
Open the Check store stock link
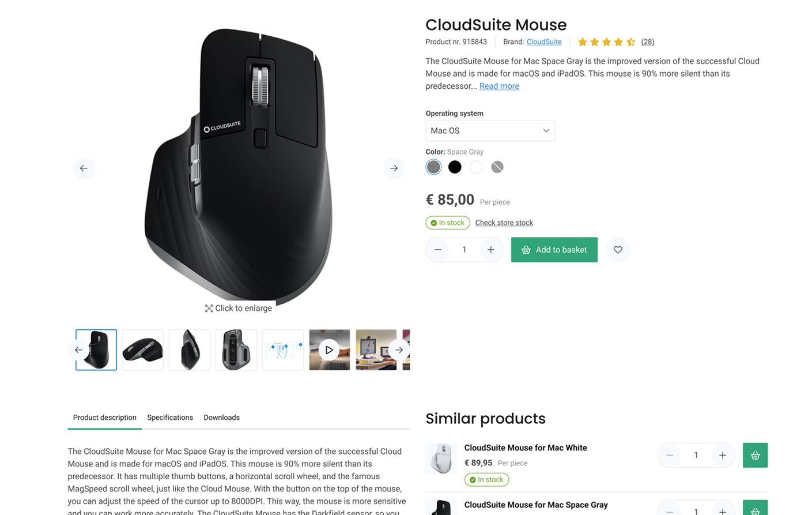coord(504,223)
